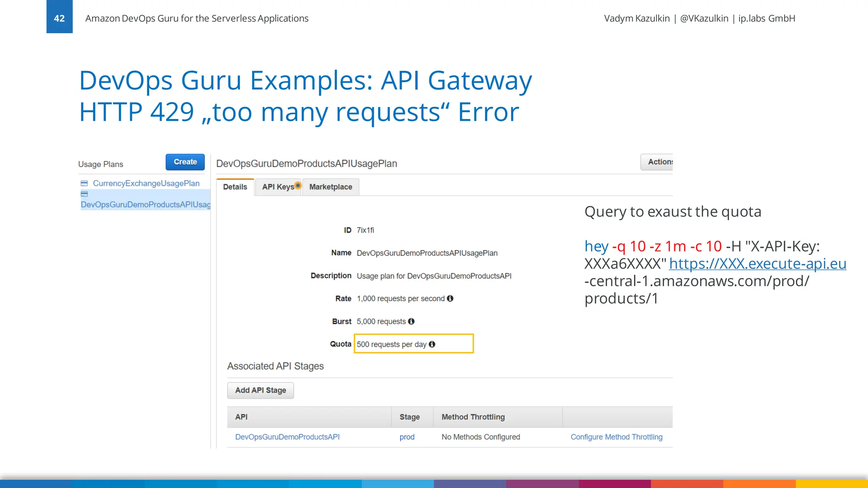Click blue slide number 42 badge

coord(59,17)
